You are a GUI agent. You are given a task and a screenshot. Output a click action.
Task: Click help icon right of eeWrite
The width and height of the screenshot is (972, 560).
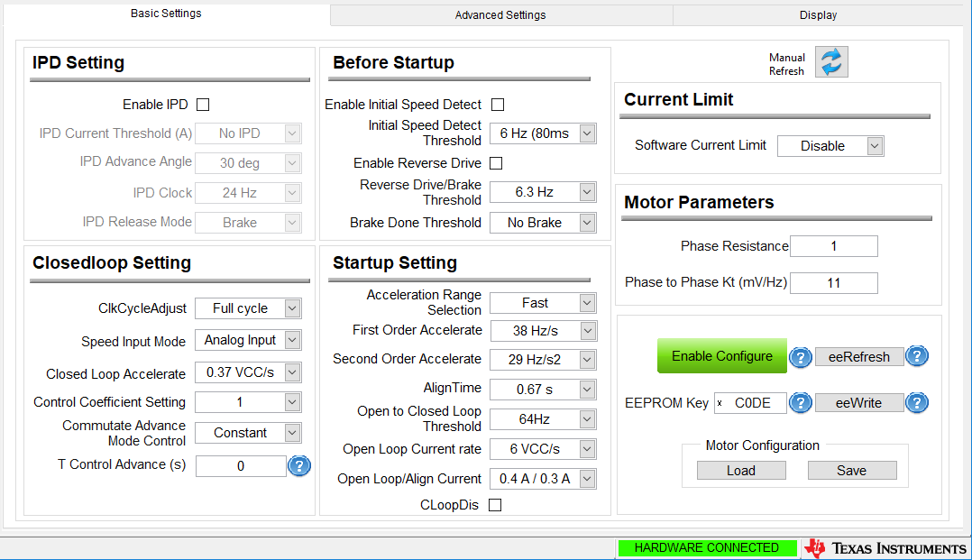tap(917, 403)
